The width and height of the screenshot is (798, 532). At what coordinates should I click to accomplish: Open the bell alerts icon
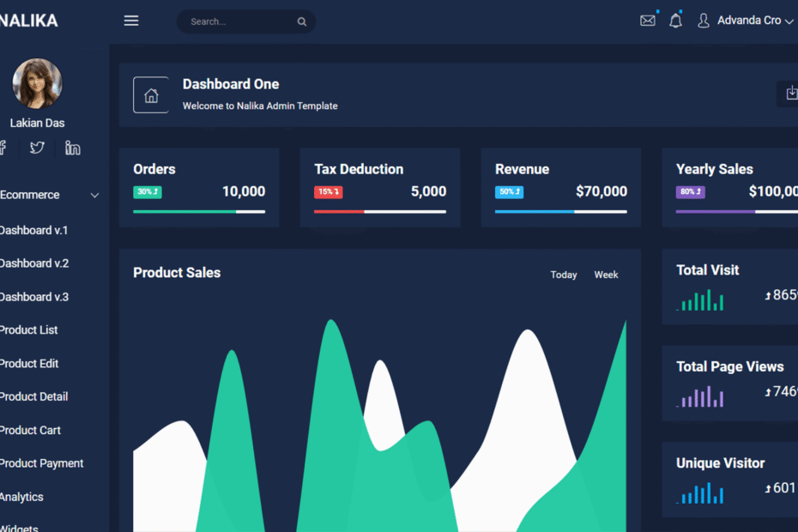pyautogui.click(x=675, y=21)
